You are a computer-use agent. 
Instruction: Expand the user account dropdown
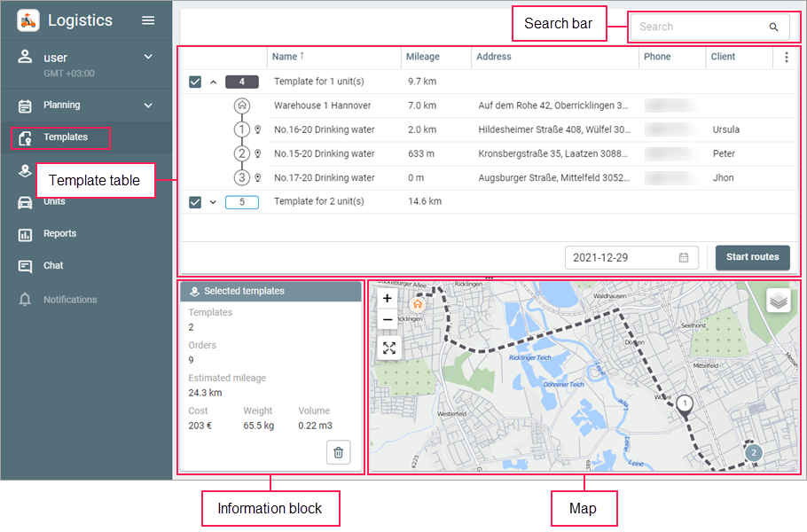(x=148, y=58)
